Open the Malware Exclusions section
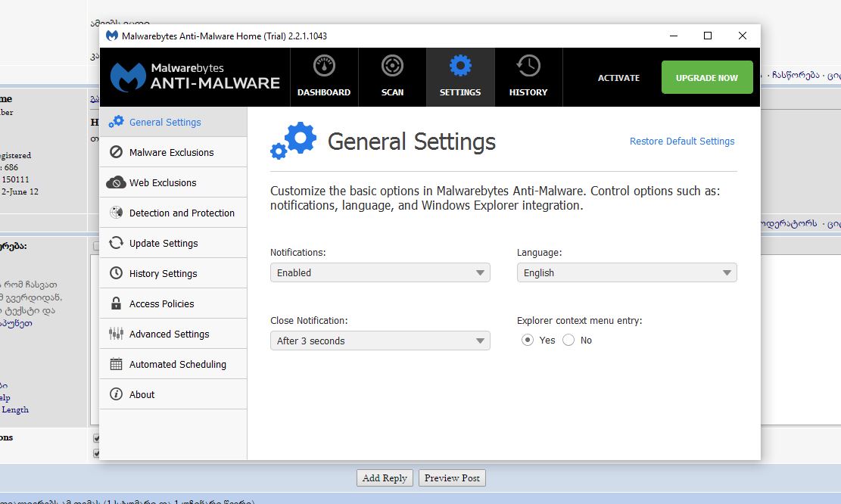The image size is (841, 504). coord(173,152)
